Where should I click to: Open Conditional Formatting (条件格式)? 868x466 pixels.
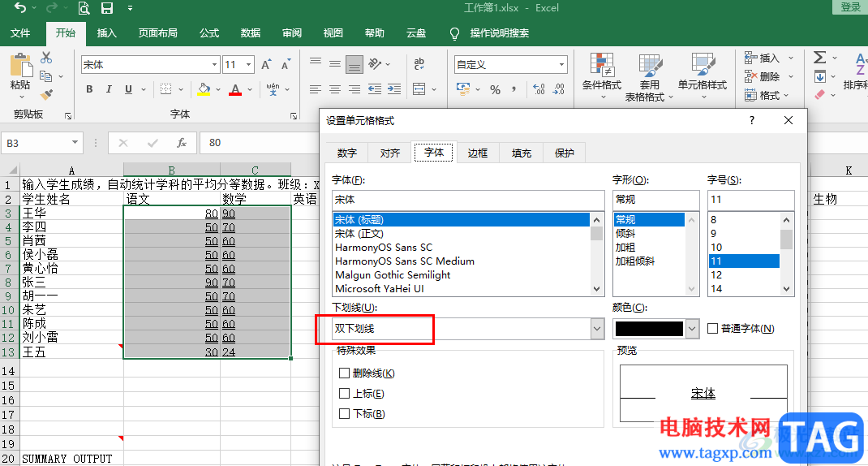[x=602, y=76]
